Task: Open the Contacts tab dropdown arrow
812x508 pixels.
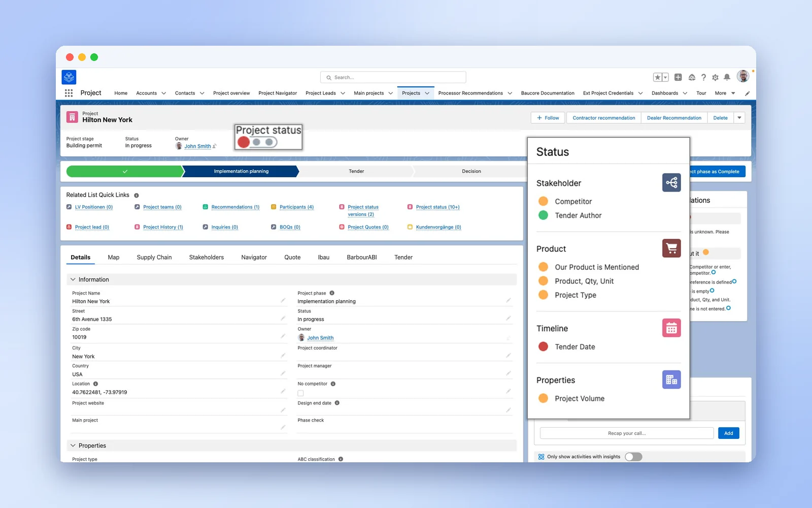Action: point(202,93)
